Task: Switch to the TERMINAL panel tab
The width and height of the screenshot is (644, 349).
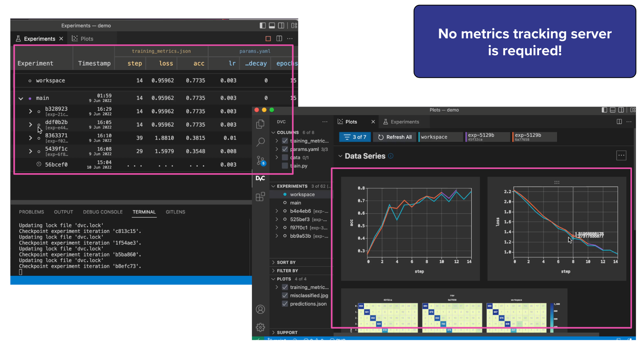Action: click(144, 212)
